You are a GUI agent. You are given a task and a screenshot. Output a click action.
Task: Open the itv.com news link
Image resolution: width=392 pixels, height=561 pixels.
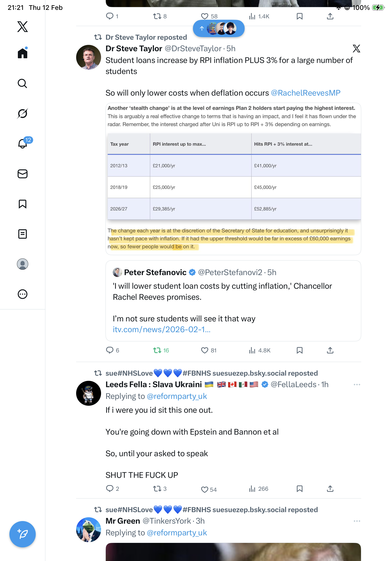[x=161, y=330]
